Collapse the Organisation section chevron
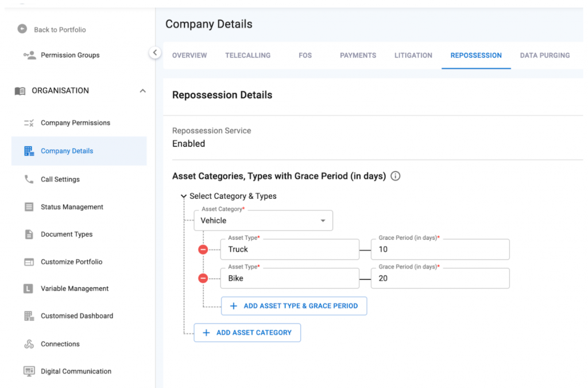The height and width of the screenshot is (388, 588). coord(142,91)
